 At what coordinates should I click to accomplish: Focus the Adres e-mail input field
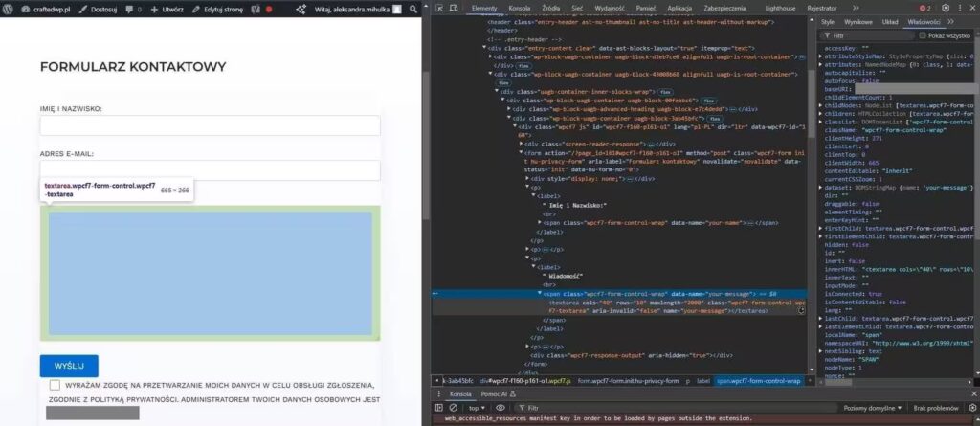coord(210,170)
